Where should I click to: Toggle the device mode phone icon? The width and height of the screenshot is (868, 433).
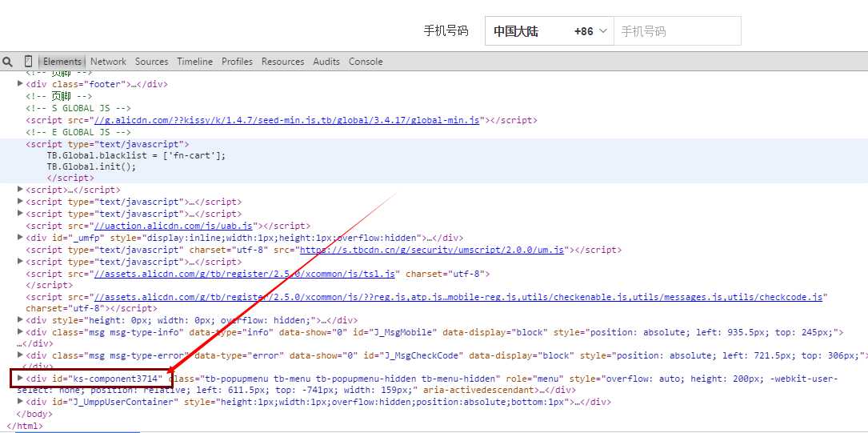[28, 62]
